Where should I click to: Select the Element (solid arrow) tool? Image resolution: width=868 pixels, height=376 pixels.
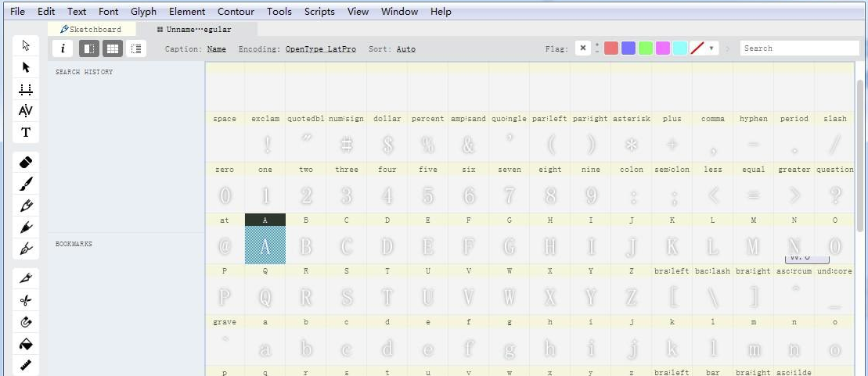click(26, 67)
